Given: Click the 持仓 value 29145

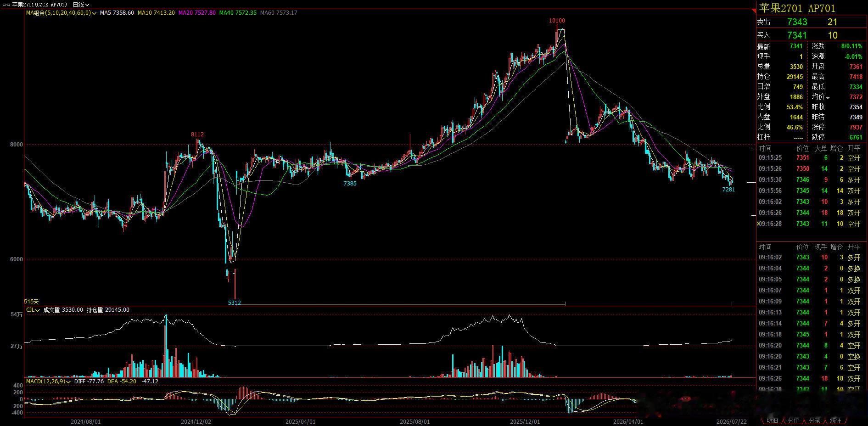Looking at the screenshot, I should coord(794,77).
